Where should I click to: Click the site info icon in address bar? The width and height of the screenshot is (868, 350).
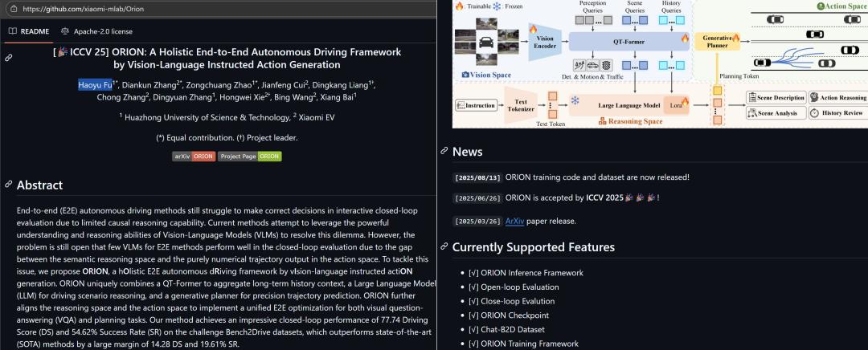[14, 10]
